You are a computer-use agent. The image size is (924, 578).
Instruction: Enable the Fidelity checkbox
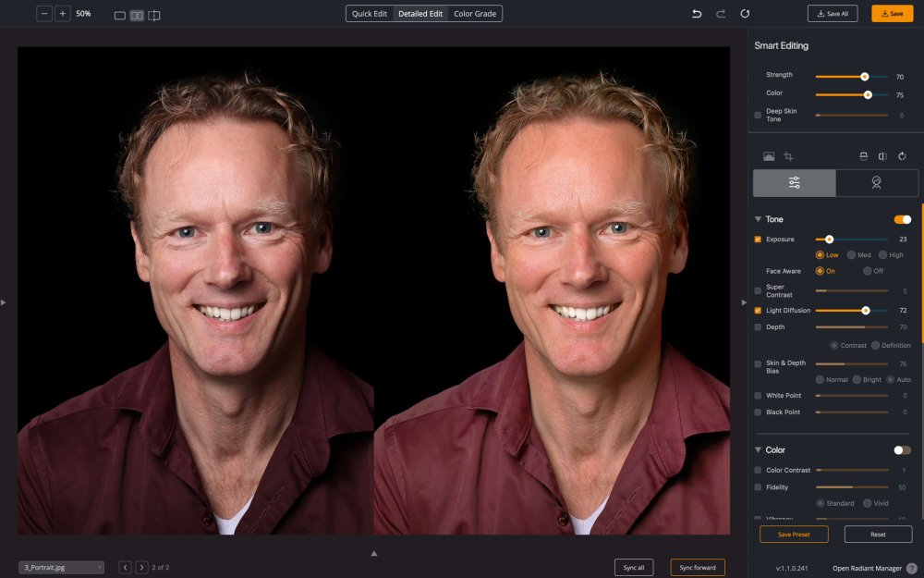[758, 487]
